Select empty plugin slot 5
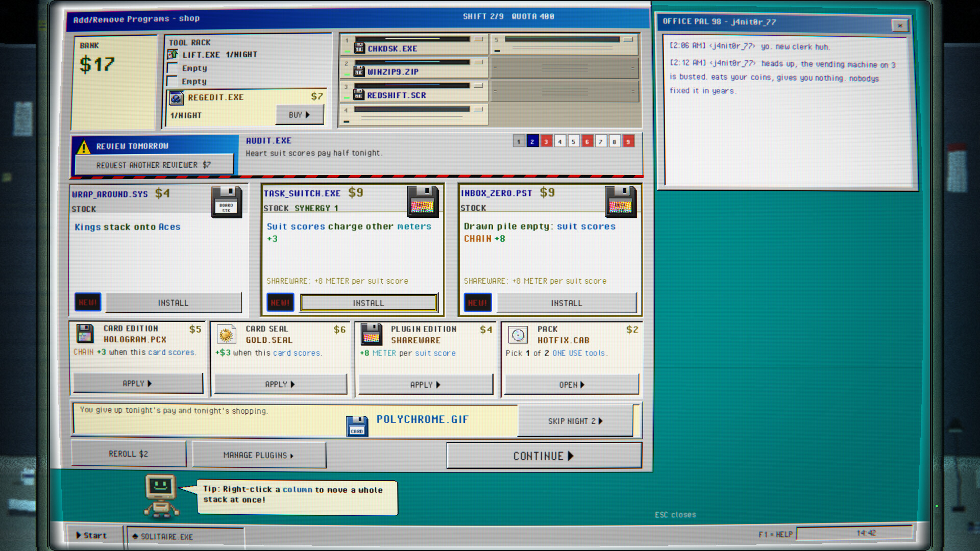 (x=564, y=45)
